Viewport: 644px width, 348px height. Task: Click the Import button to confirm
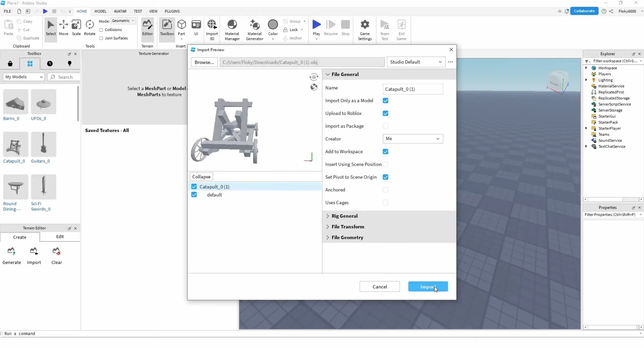(x=428, y=287)
